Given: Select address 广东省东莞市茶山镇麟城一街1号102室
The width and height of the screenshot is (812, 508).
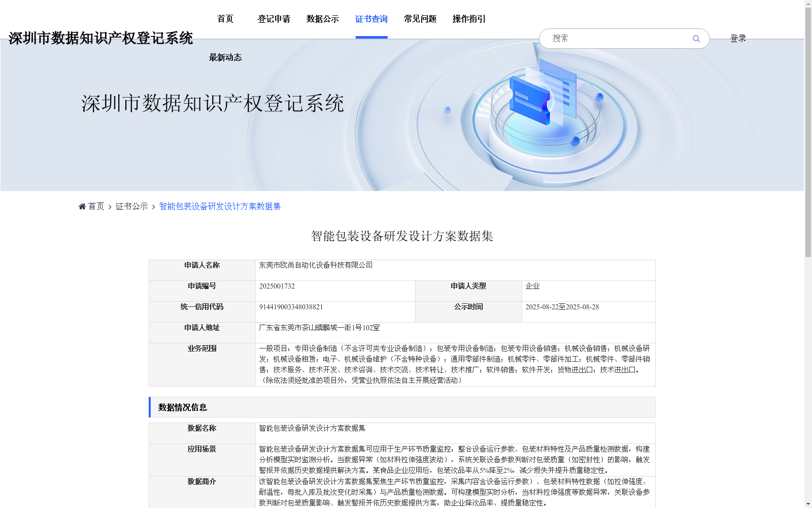Looking at the screenshot, I should (x=319, y=328).
